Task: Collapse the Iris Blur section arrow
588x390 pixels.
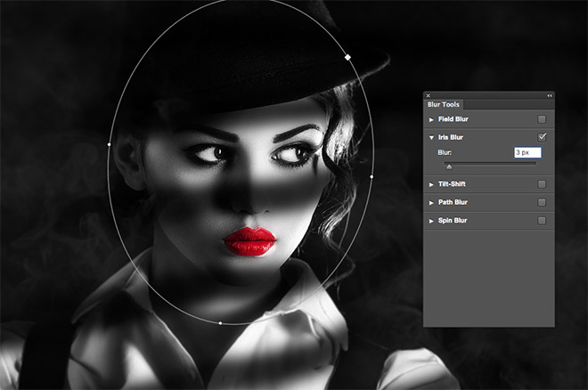Action: (x=432, y=138)
